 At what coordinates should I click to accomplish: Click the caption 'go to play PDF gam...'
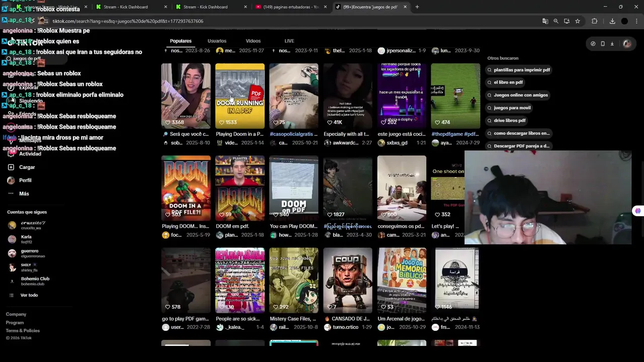(185, 319)
